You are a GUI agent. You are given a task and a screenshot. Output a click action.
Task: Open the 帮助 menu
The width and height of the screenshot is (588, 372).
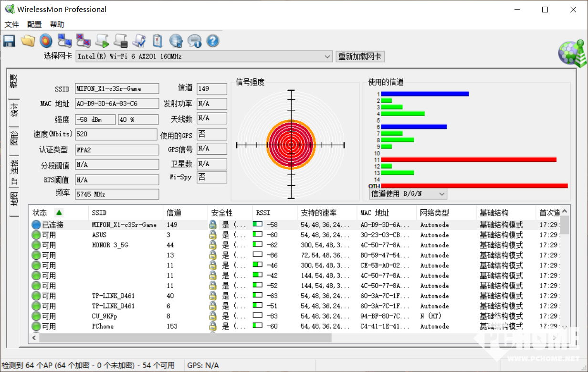pyautogui.click(x=57, y=24)
